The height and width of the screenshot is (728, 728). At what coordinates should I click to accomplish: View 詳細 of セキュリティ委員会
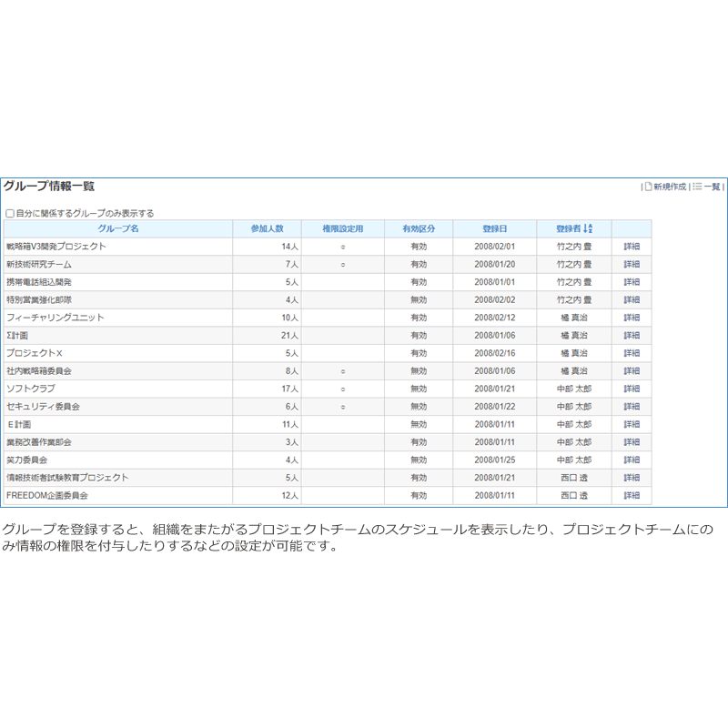point(632,407)
